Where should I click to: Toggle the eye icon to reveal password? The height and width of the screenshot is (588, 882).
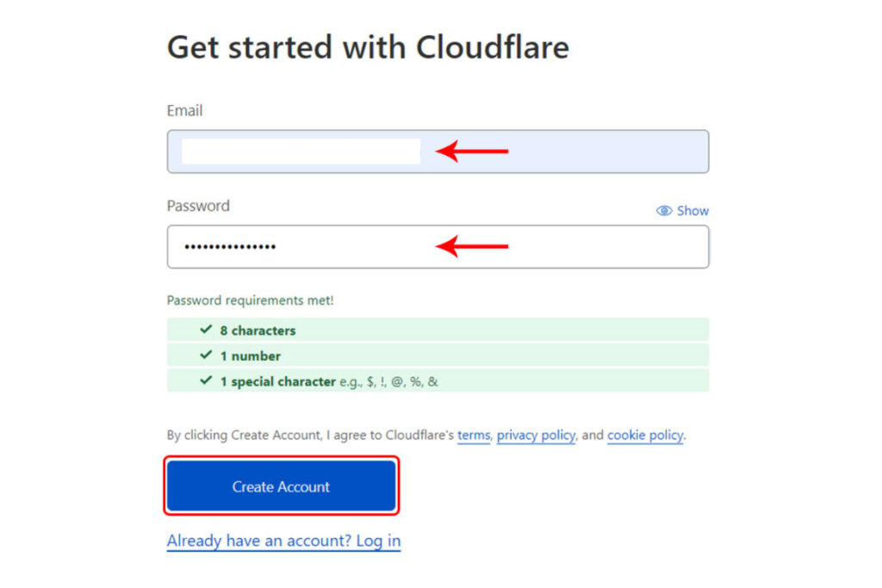(664, 211)
